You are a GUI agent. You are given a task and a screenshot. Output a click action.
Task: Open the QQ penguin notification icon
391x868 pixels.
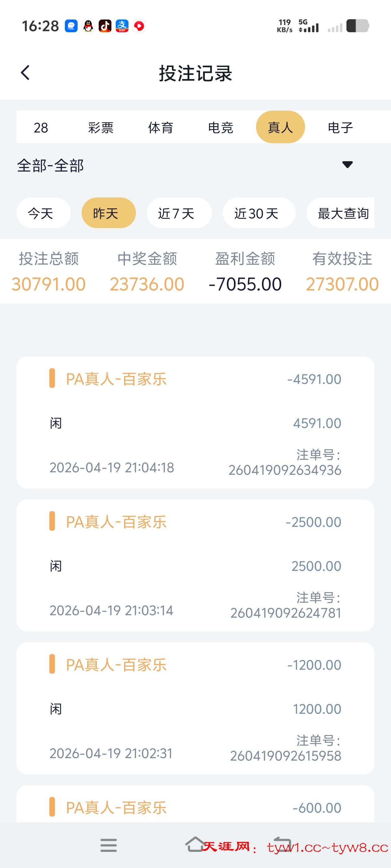tap(88, 26)
